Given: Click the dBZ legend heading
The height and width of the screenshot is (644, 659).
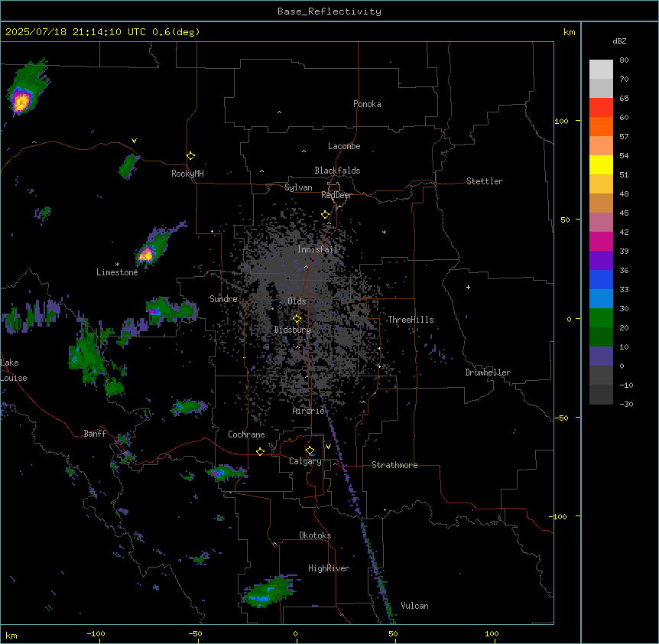Looking at the screenshot, I should [x=619, y=41].
